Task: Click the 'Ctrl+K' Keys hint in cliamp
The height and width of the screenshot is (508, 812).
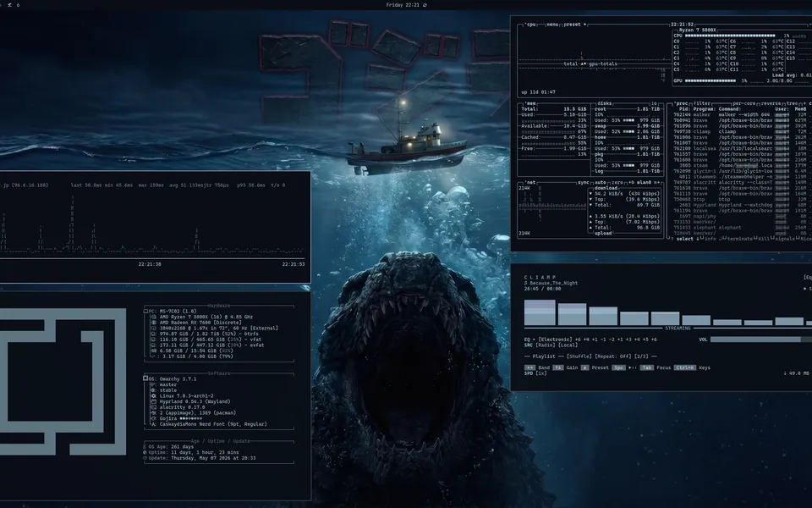Action: coord(684,367)
